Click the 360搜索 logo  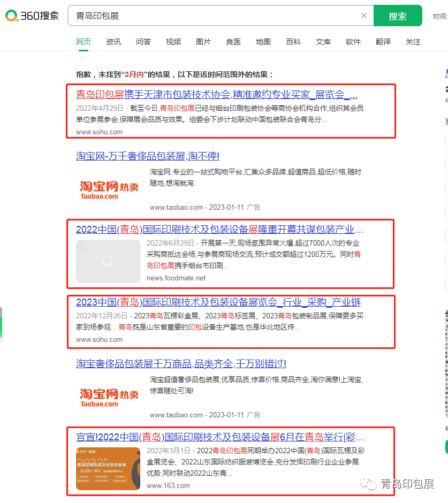click(32, 16)
